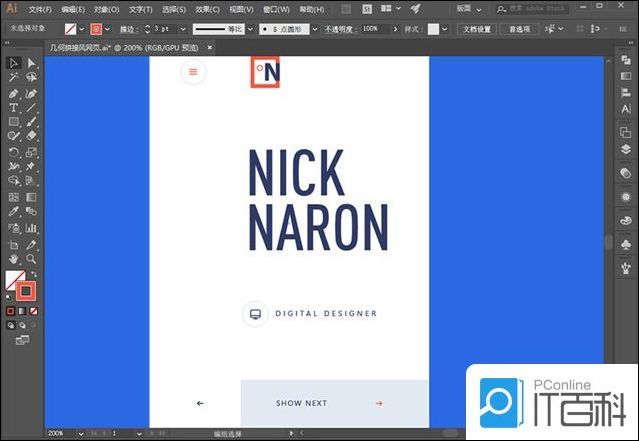Click the opacity 100% input field

(372, 30)
